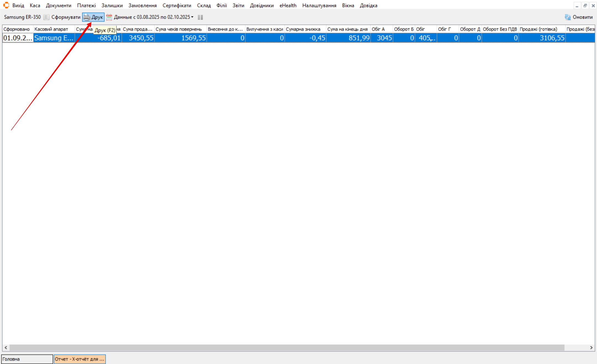
Task: Click the column settings grid icon
Action: [x=200, y=17]
